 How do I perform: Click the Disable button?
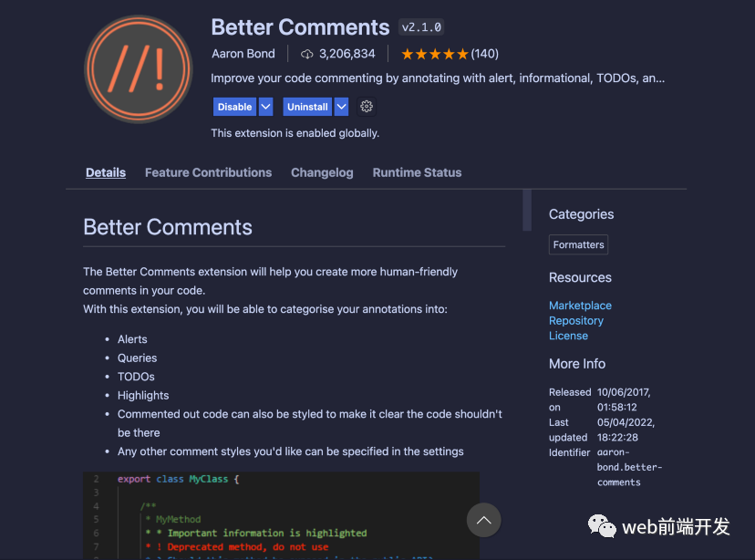point(234,107)
